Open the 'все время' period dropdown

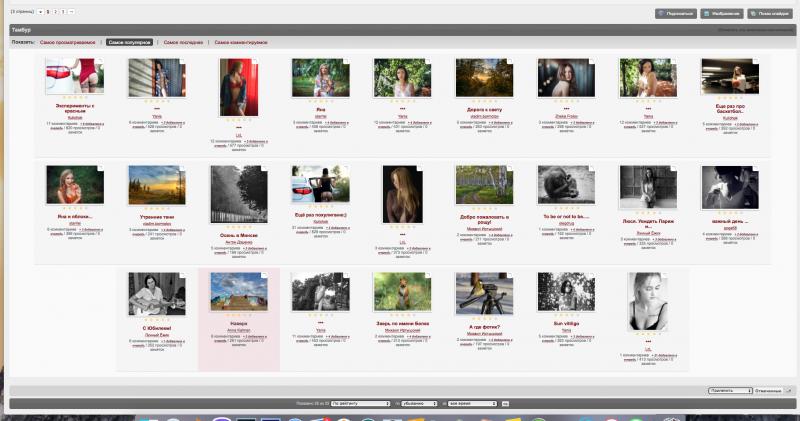click(472, 404)
